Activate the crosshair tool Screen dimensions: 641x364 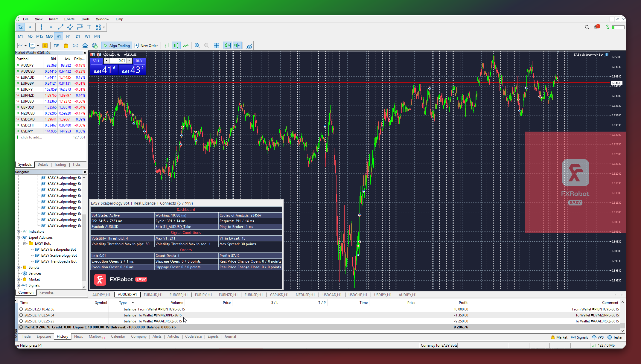(x=30, y=27)
